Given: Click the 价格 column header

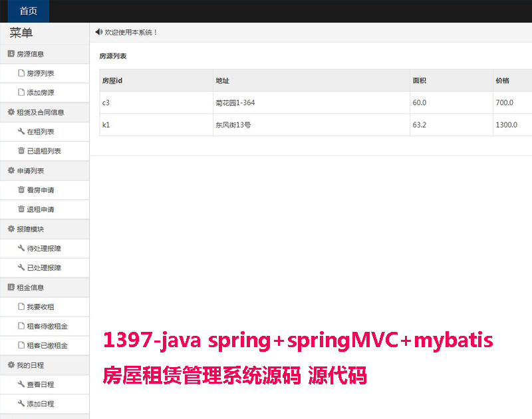Looking at the screenshot, I should 513,80.
